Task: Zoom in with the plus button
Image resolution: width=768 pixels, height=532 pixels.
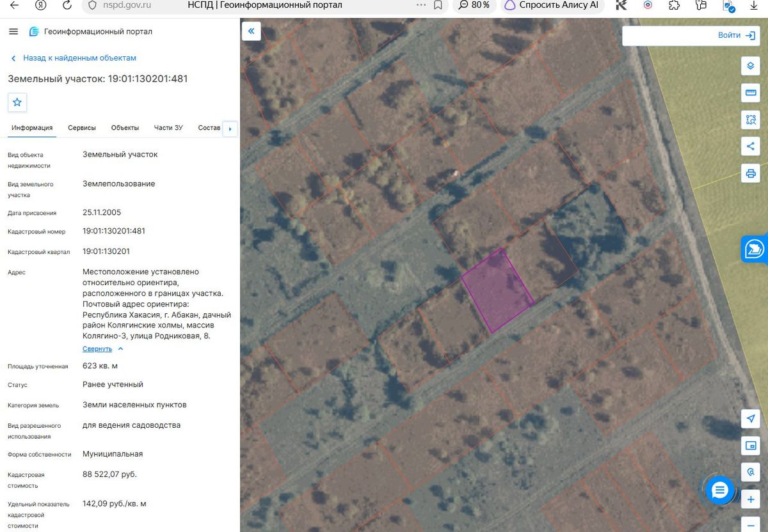Action: pyautogui.click(x=751, y=499)
